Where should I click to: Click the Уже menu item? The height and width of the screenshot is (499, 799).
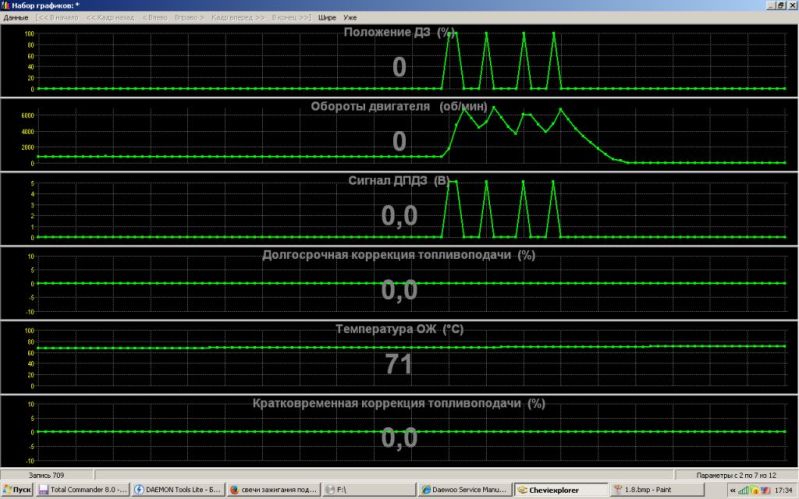(x=350, y=18)
